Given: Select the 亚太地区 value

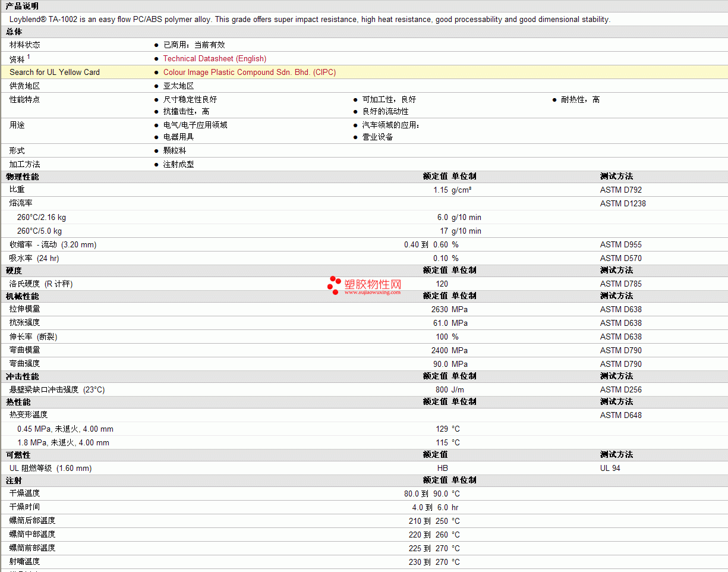Looking at the screenshot, I should (x=179, y=86).
